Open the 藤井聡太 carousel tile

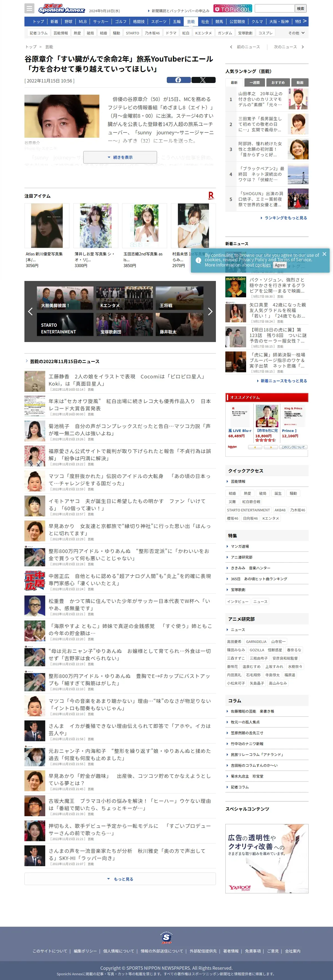pyautogui.click(x=180, y=324)
